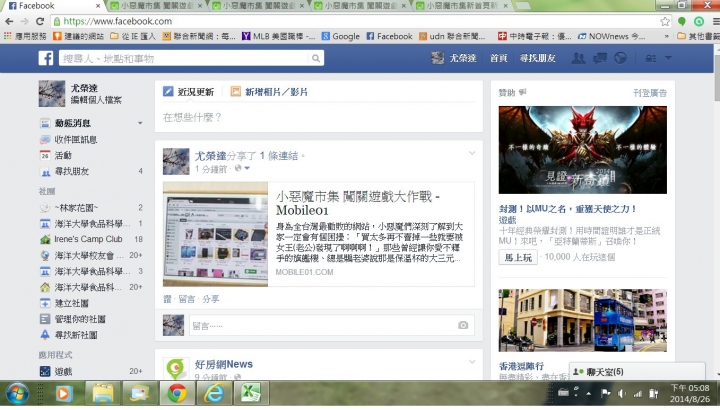Click 編輯個人檔案 link
Image resolution: width=720 pixels, height=410 pixels.
(96, 100)
